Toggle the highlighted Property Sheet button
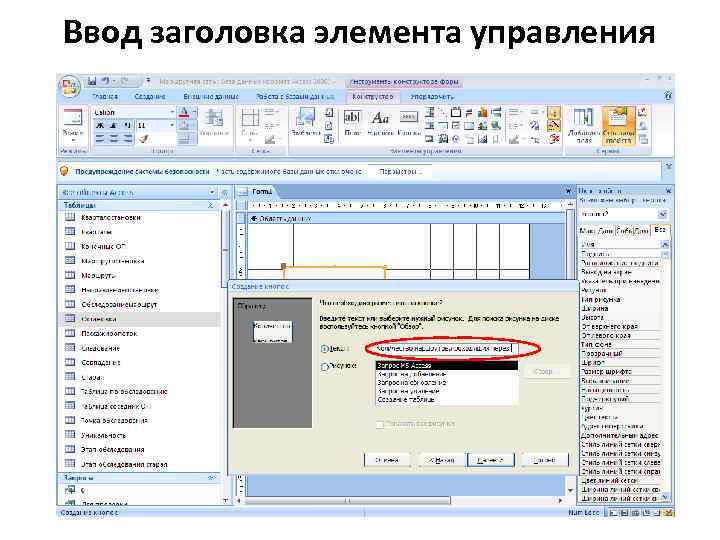This screenshot has height=540, width=720. tap(618, 126)
